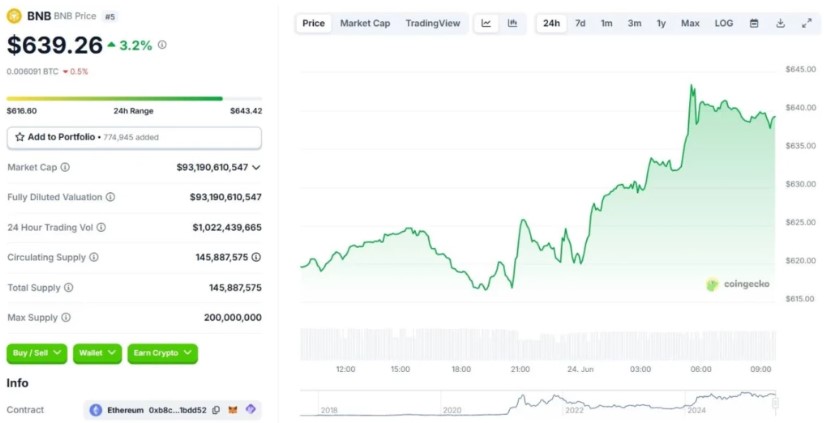Select the 7d time range
830x423 pixels.
(x=580, y=23)
